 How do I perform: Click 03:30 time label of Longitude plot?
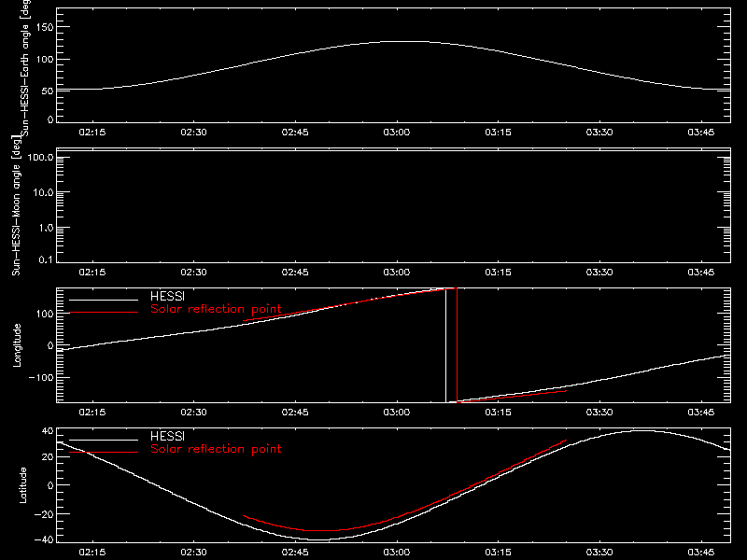point(599,413)
